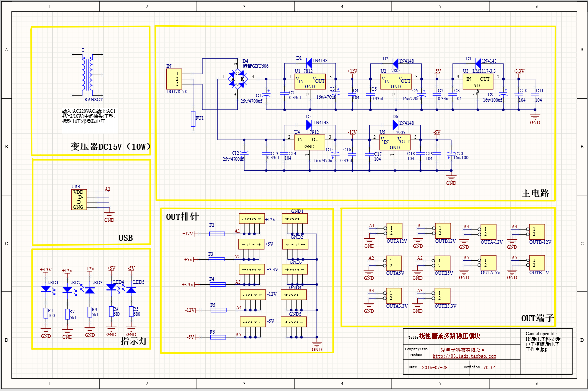
Task: Select the +12V output pin header
Action: pos(252,218)
